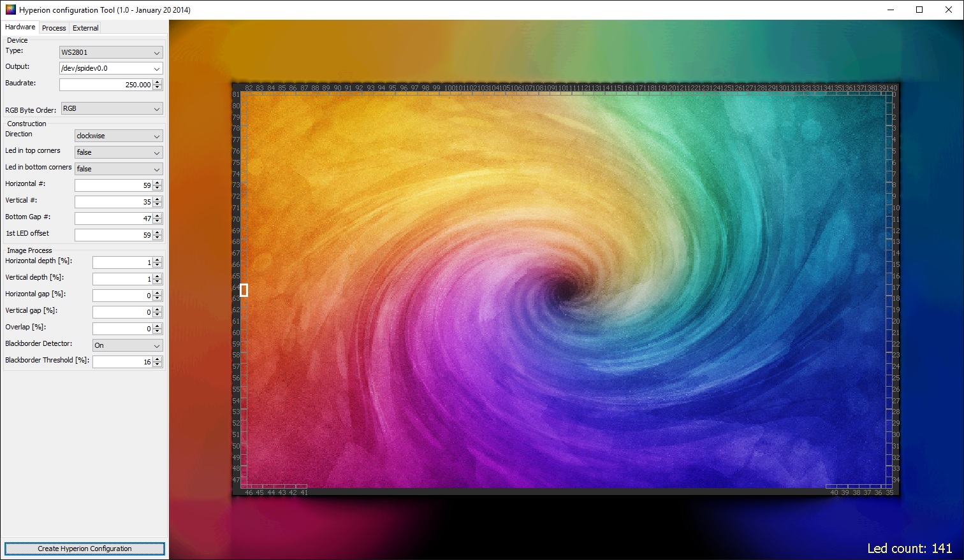Screen dimensions: 964x560
Task: Click the Baudrate input field
Action: pos(106,85)
